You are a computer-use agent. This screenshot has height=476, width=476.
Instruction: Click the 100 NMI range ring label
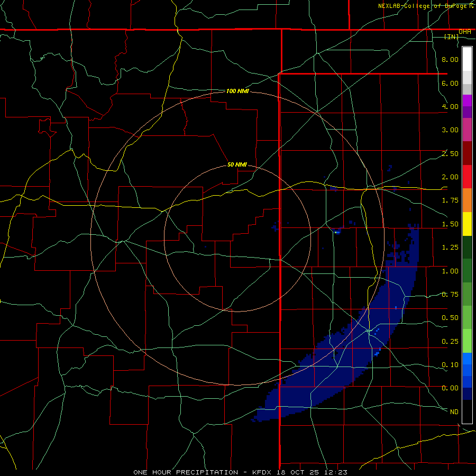(x=237, y=91)
